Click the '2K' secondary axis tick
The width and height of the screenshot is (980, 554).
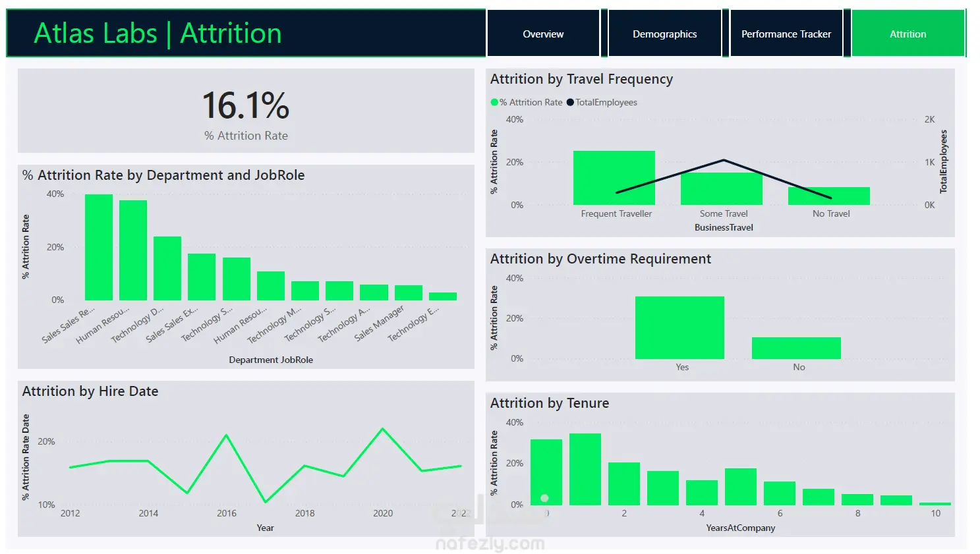(x=929, y=119)
